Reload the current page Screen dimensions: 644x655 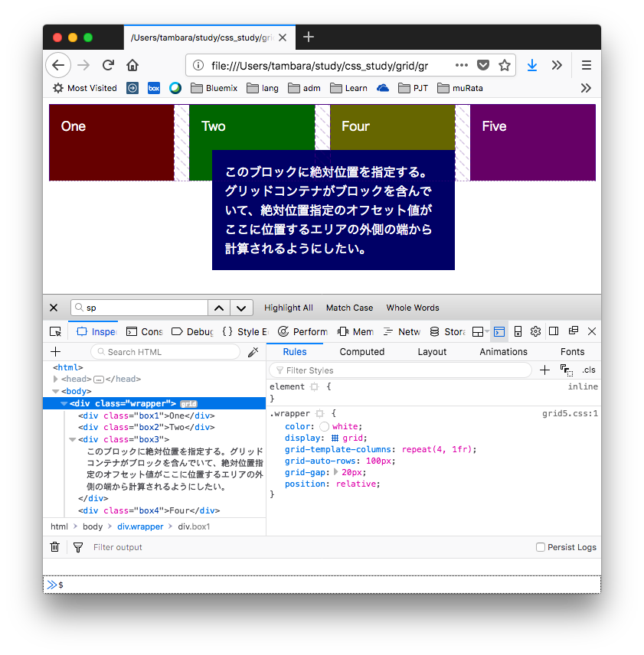108,65
